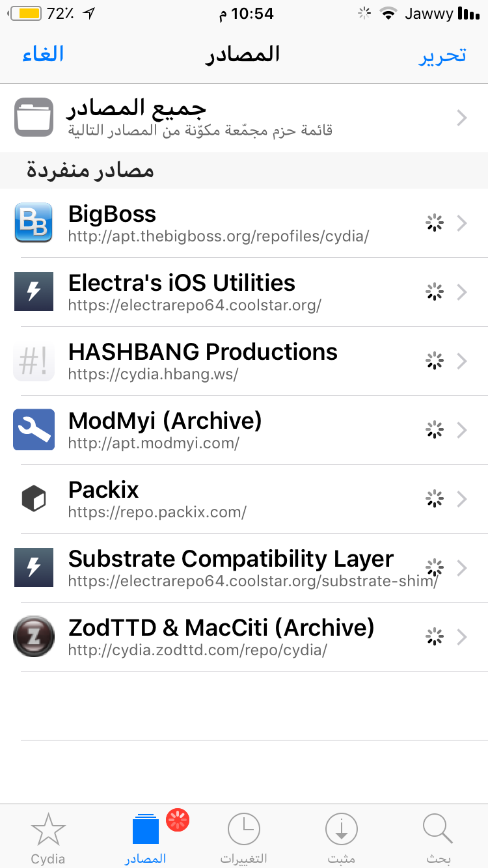Click the تحرير edit button

pyautogui.click(x=442, y=55)
